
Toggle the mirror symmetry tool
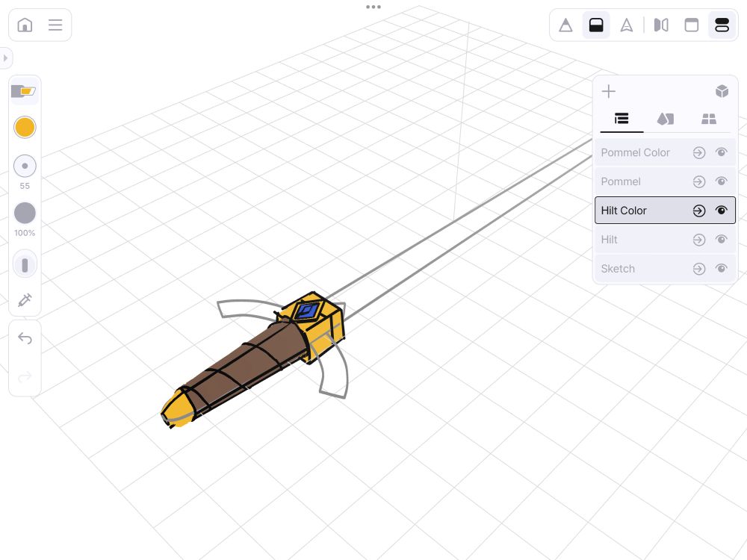661,25
